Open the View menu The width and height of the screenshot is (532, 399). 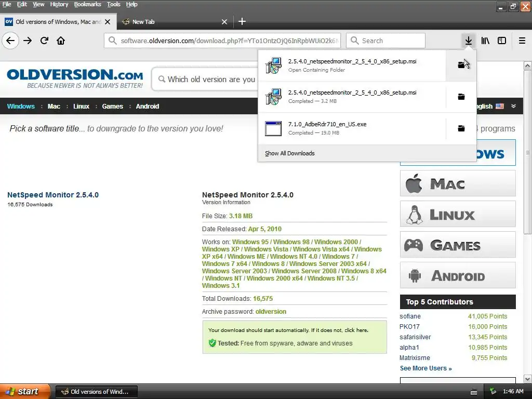pyautogui.click(x=38, y=4)
